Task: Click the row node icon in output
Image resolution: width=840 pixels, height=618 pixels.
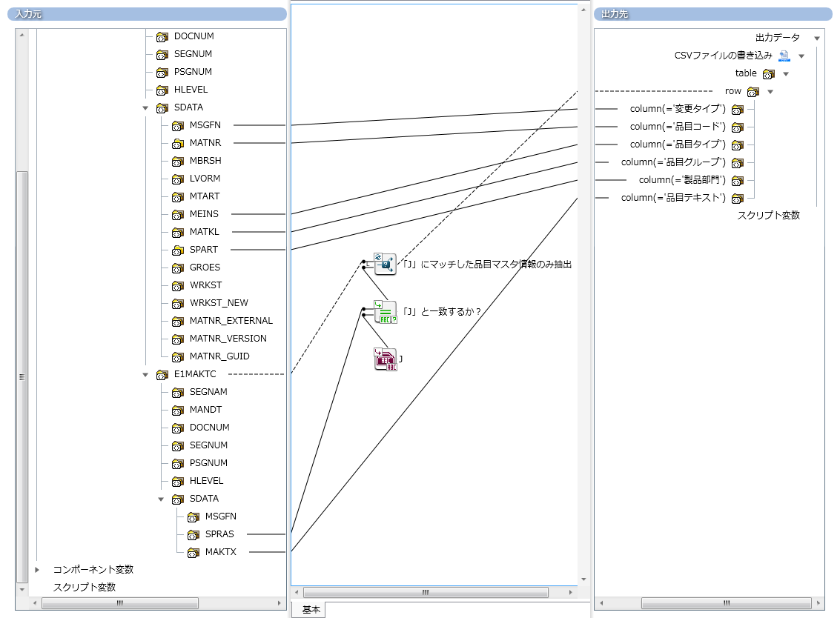Action: pyautogui.click(x=753, y=91)
